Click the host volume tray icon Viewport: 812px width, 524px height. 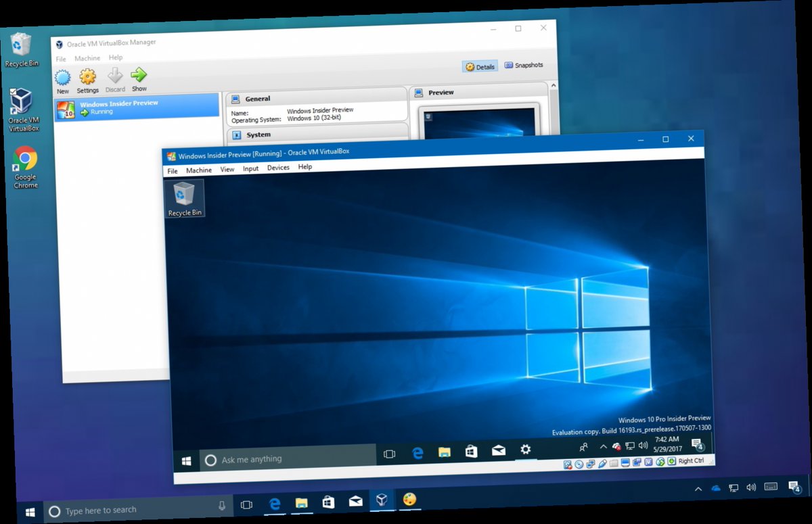pos(751,487)
